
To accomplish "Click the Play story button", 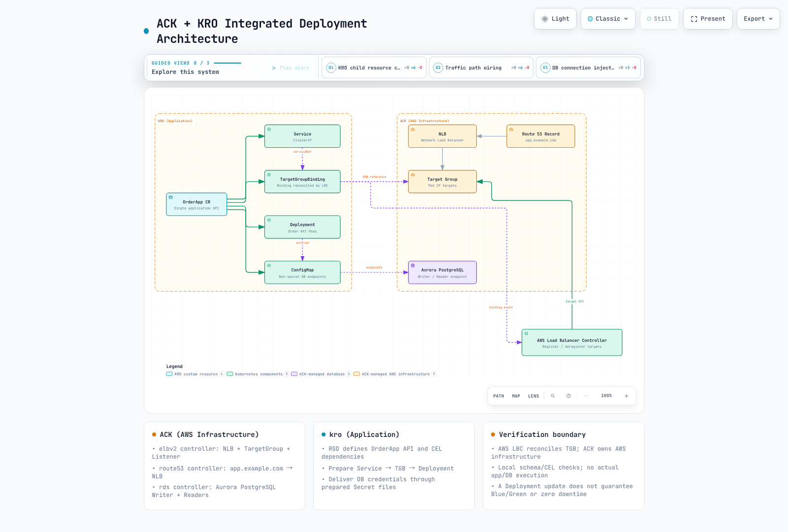I will [291, 68].
